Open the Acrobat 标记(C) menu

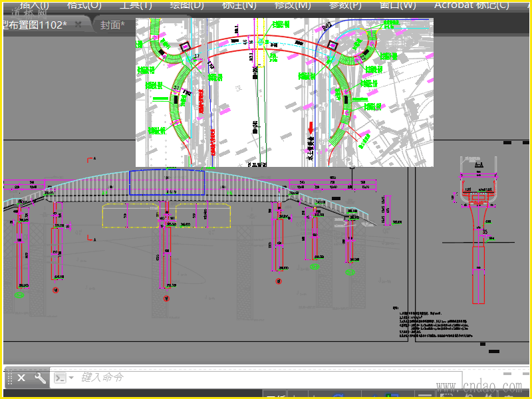pyautogui.click(x=471, y=5)
